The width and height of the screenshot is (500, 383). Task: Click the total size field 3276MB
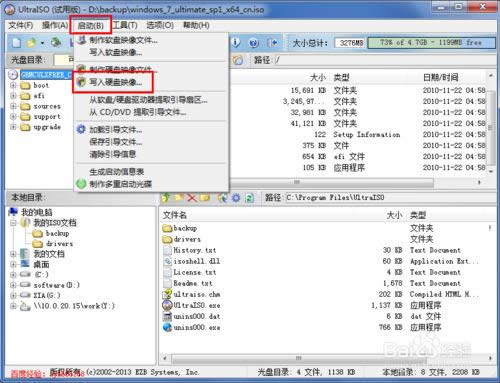[350, 43]
